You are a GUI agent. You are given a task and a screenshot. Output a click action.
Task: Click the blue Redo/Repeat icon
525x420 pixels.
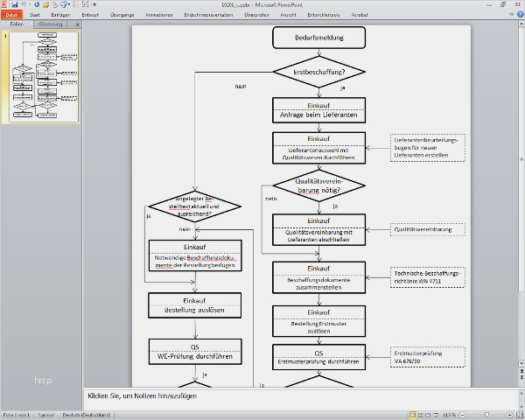pos(37,4)
